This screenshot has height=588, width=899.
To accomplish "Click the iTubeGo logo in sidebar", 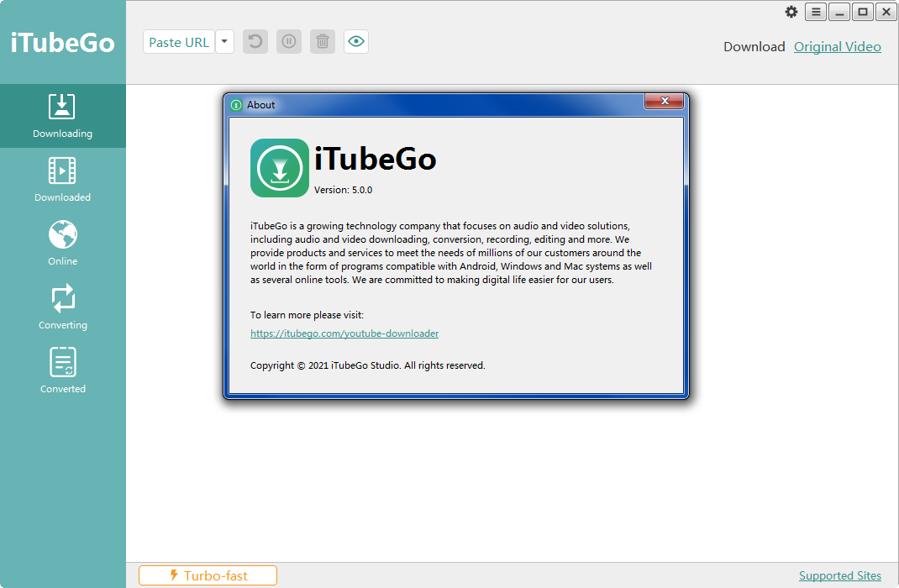I will tap(62, 43).
